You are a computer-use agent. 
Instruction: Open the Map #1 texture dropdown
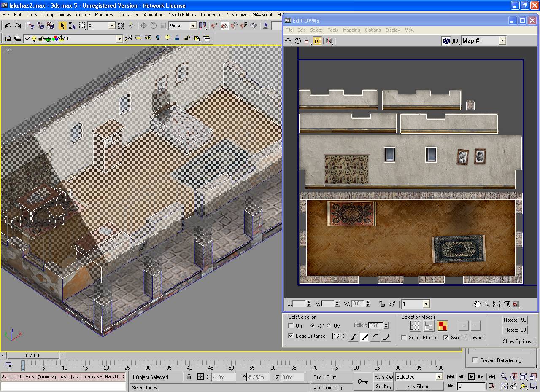[x=502, y=41]
